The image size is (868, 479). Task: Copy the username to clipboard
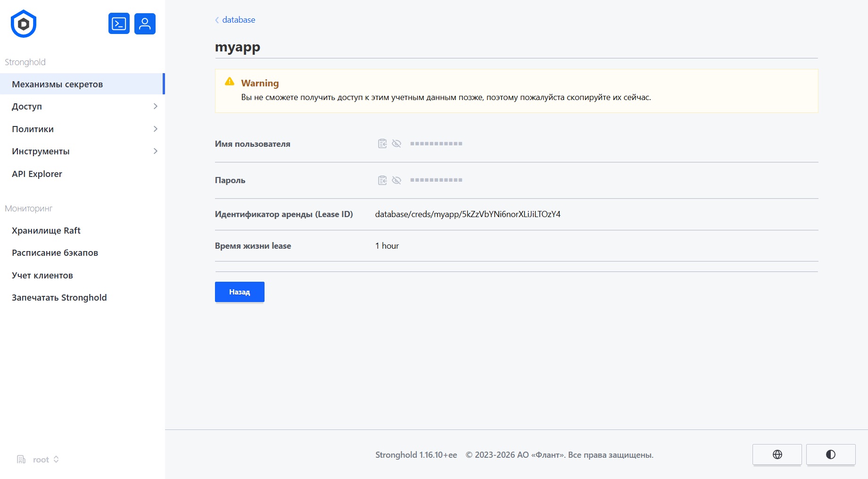(x=382, y=143)
